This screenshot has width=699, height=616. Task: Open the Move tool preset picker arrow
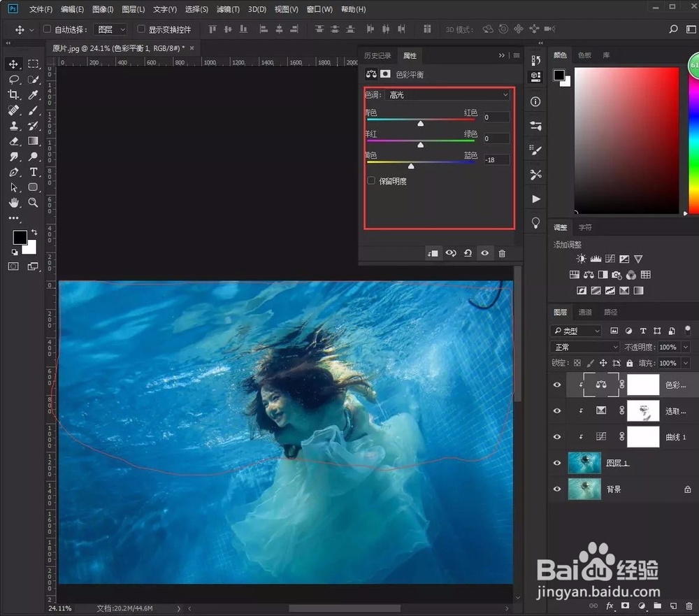pos(31,30)
